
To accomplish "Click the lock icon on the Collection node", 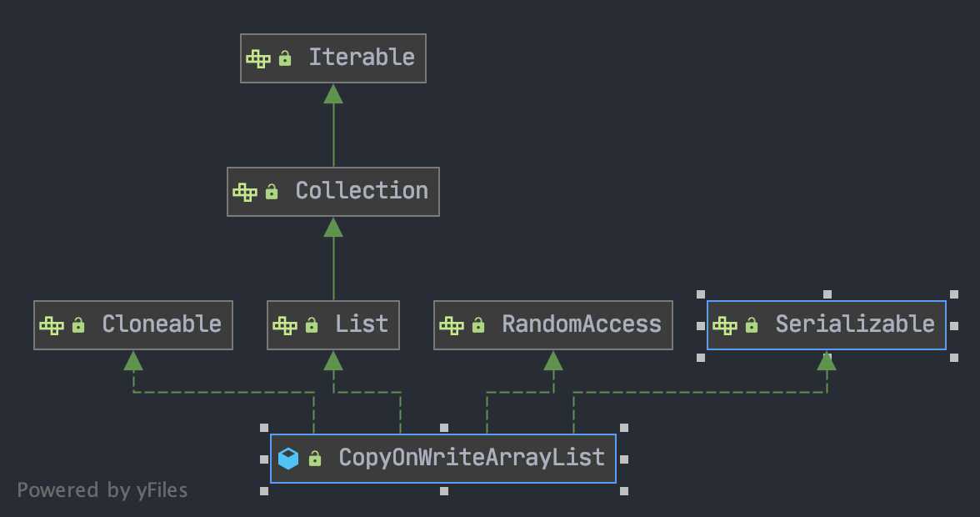I will point(272,192).
